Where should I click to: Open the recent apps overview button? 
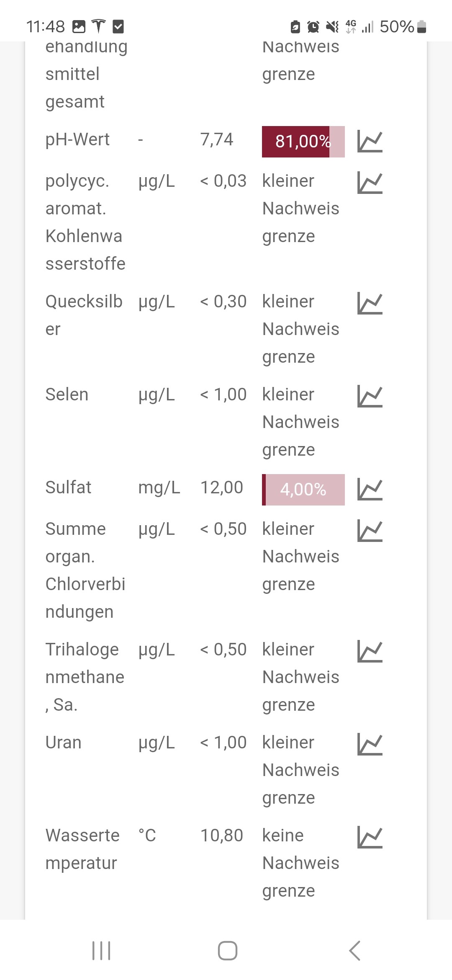[101, 950]
